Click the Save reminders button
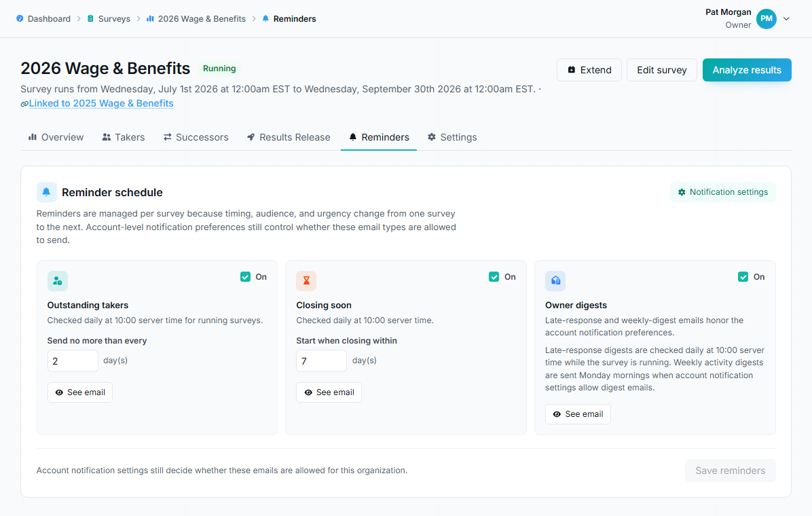Screen dimensions: 812x516 click(x=730, y=471)
